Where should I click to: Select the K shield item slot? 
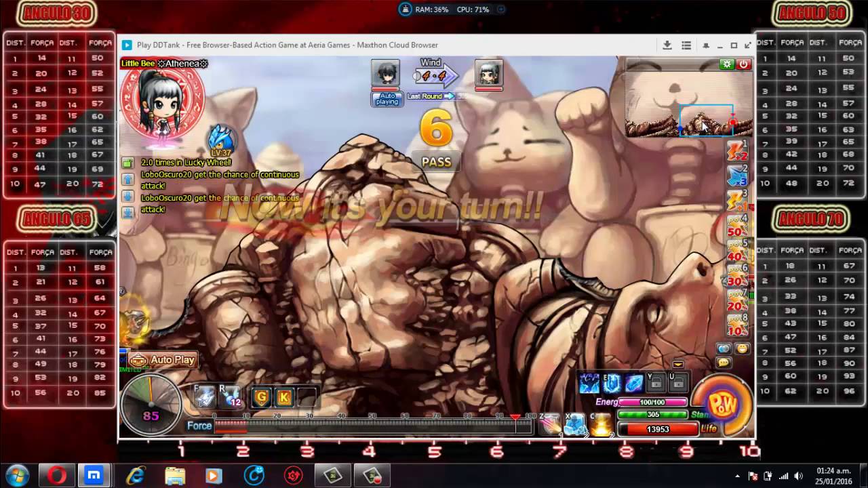click(x=284, y=397)
